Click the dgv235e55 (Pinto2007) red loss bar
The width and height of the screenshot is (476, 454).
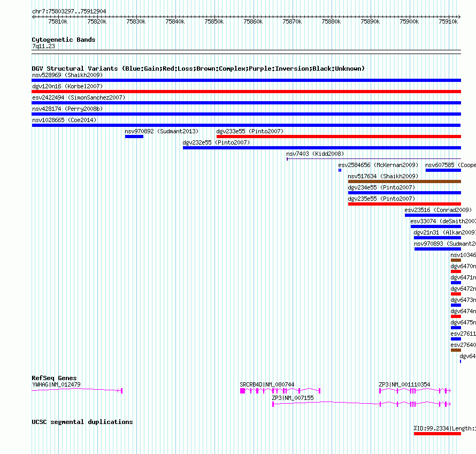[404, 204]
